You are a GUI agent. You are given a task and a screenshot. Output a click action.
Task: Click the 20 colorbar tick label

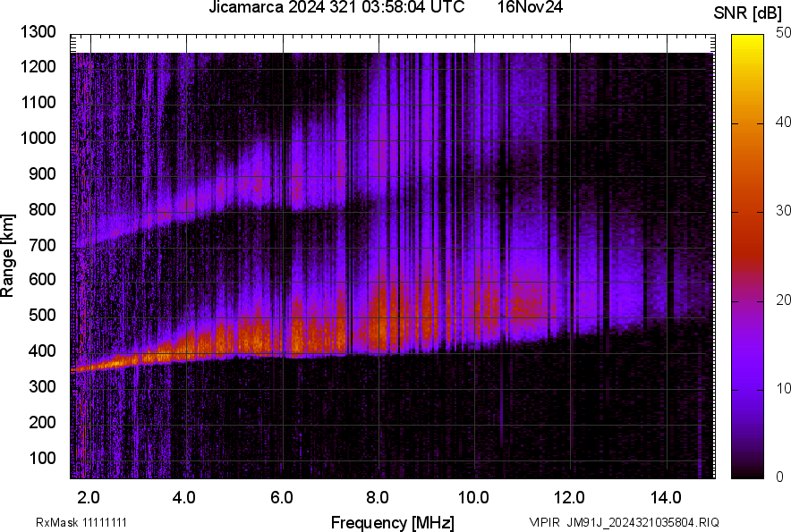point(783,300)
